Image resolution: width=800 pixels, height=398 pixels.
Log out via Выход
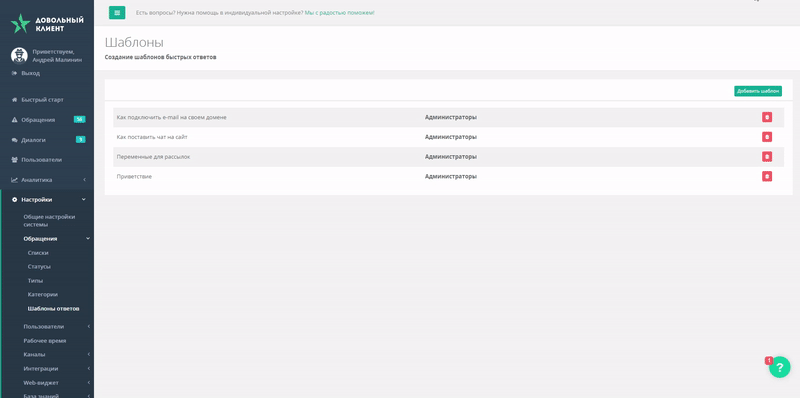(30, 73)
